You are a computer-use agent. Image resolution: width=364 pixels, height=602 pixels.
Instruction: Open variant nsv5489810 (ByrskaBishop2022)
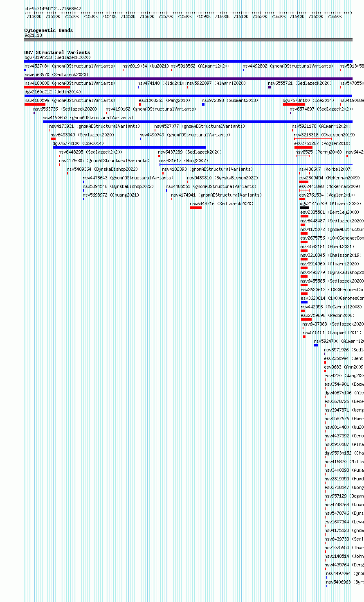[223, 178]
